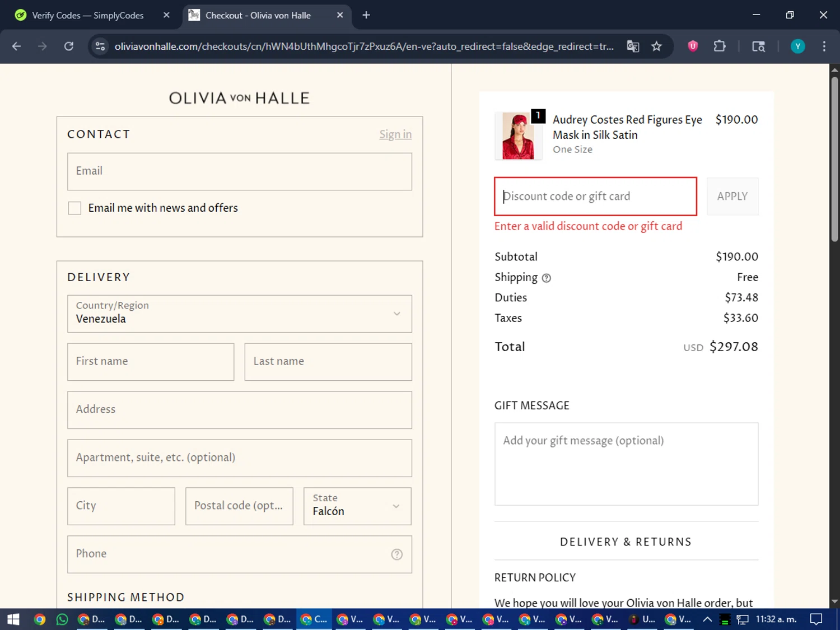This screenshot has width=840, height=630.
Task: Click the browser address bar URL
Action: pyautogui.click(x=364, y=46)
